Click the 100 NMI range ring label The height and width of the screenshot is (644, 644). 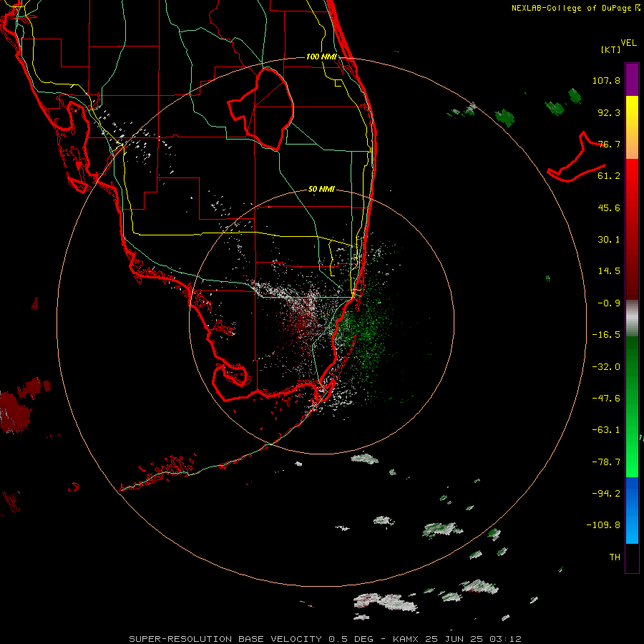tap(321, 57)
